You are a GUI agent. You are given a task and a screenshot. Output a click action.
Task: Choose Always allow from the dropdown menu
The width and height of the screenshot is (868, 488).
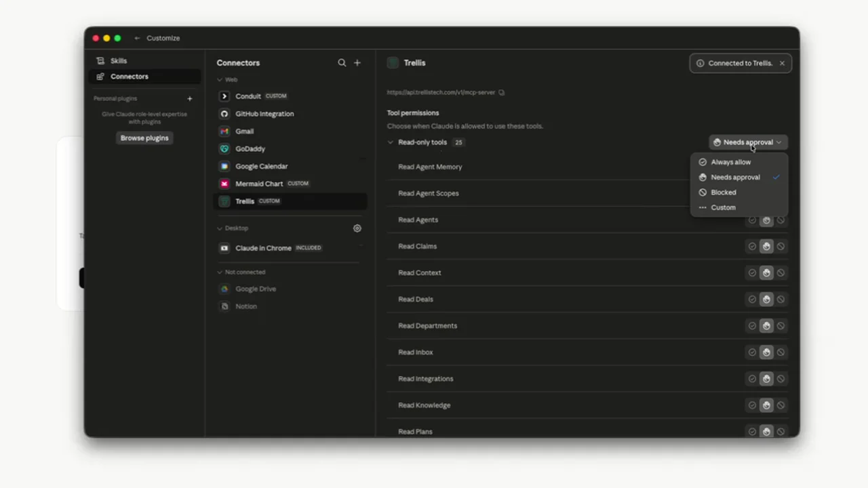(x=739, y=162)
